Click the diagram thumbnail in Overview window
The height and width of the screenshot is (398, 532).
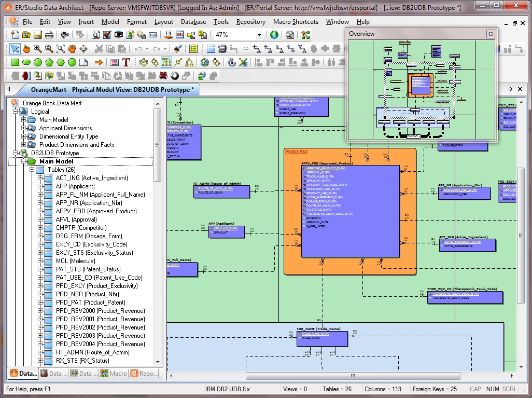coord(422,90)
